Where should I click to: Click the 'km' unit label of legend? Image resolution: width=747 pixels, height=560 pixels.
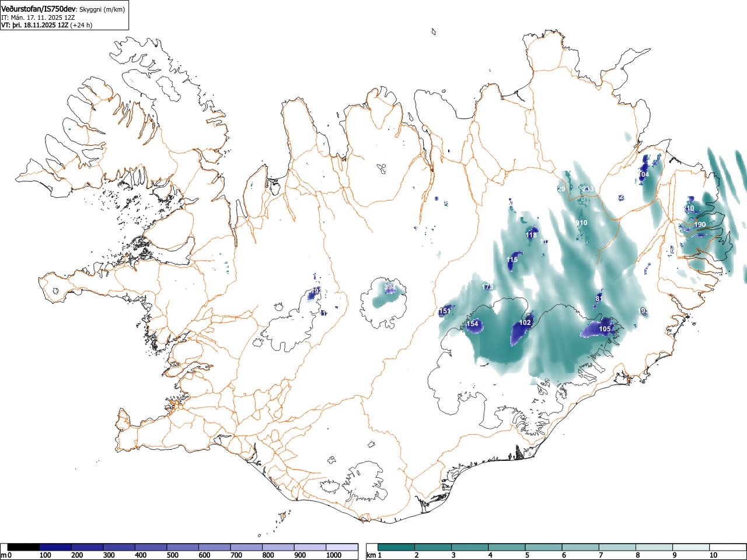pyautogui.click(x=371, y=555)
